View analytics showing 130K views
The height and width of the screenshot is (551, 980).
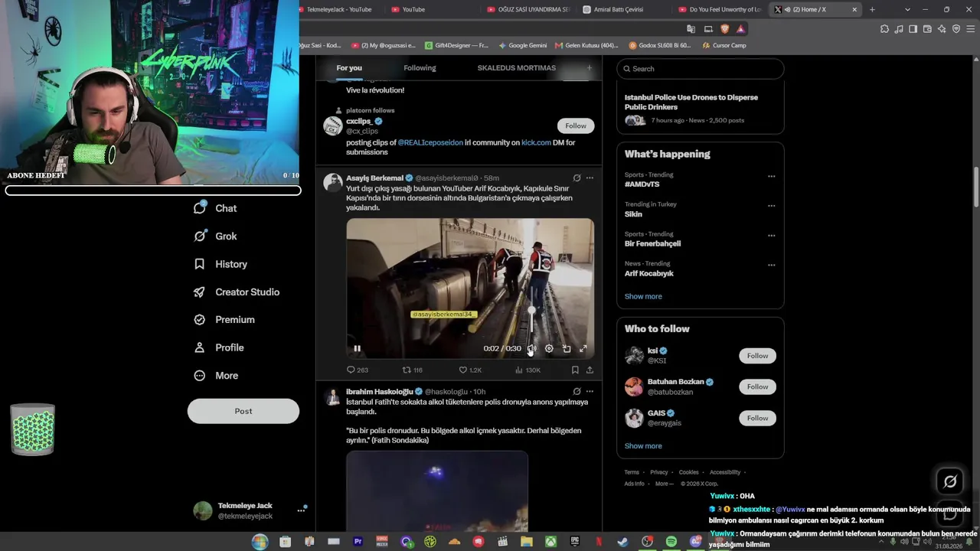[528, 370]
